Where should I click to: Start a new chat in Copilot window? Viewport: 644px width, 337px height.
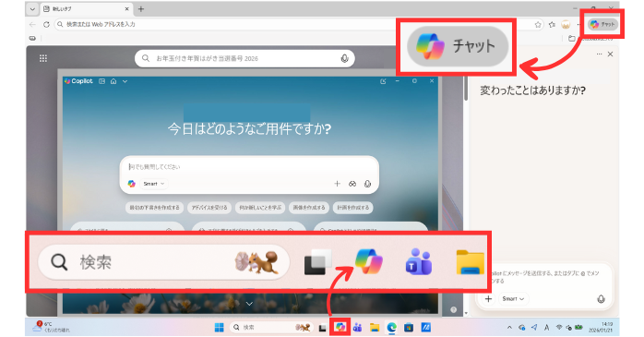click(x=383, y=81)
